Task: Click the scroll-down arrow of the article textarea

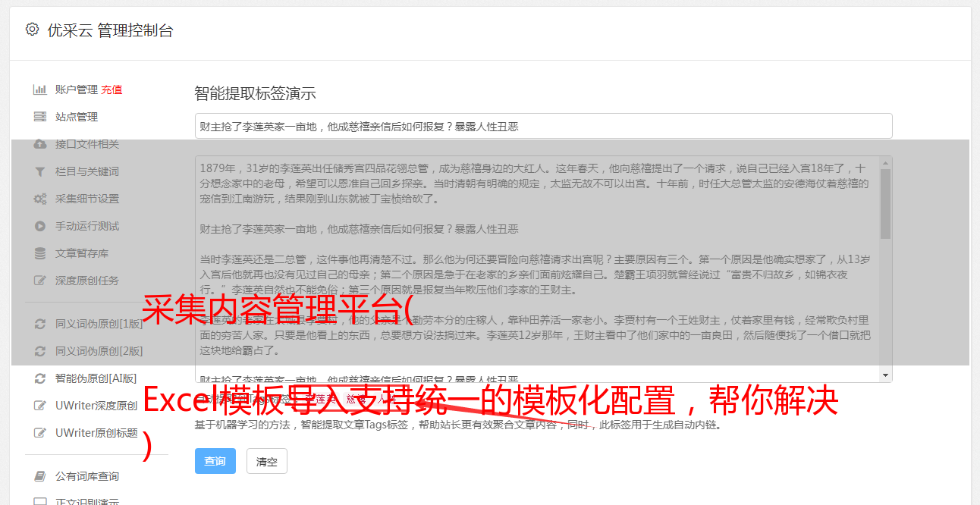Action: click(x=885, y=375)
